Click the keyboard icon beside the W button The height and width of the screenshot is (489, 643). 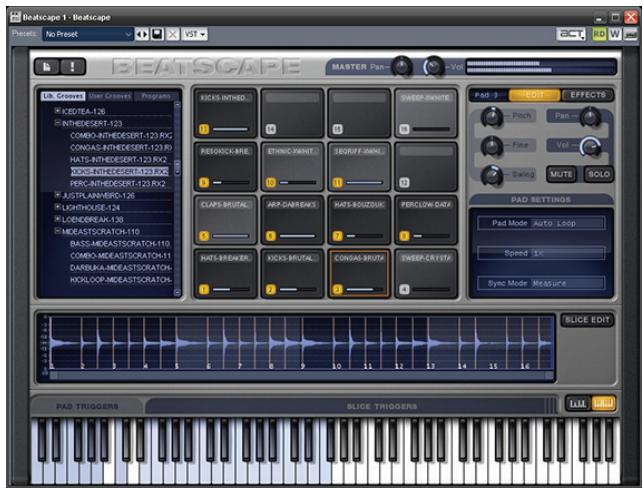click(x=630, y=34)
